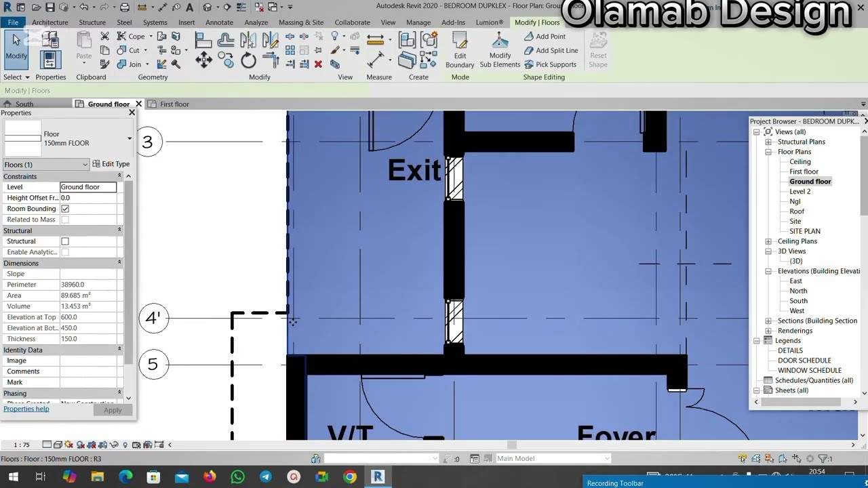Viewport: 868px width, 488px height.
Task: Collapse the Constraints section
Action: coord(119,176)
